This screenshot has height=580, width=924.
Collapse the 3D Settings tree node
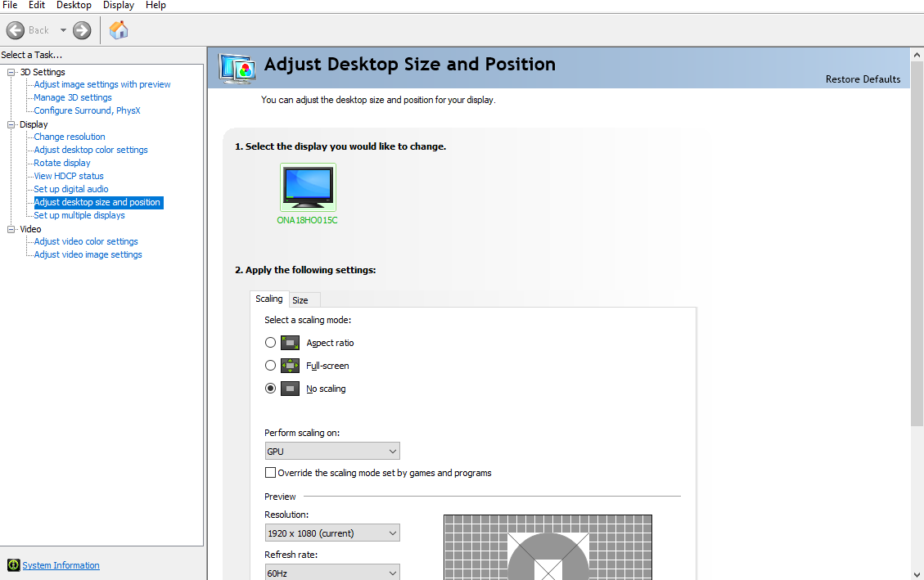(x=11, y=72)
